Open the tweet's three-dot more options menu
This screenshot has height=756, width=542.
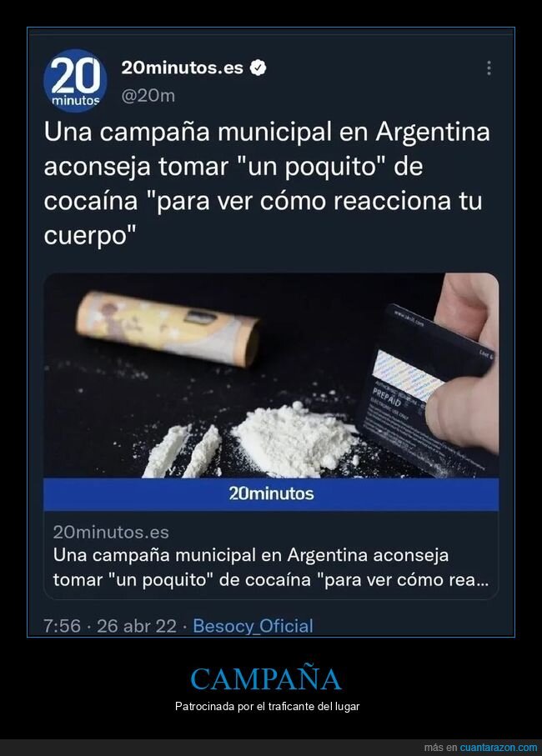pos(489,68)
